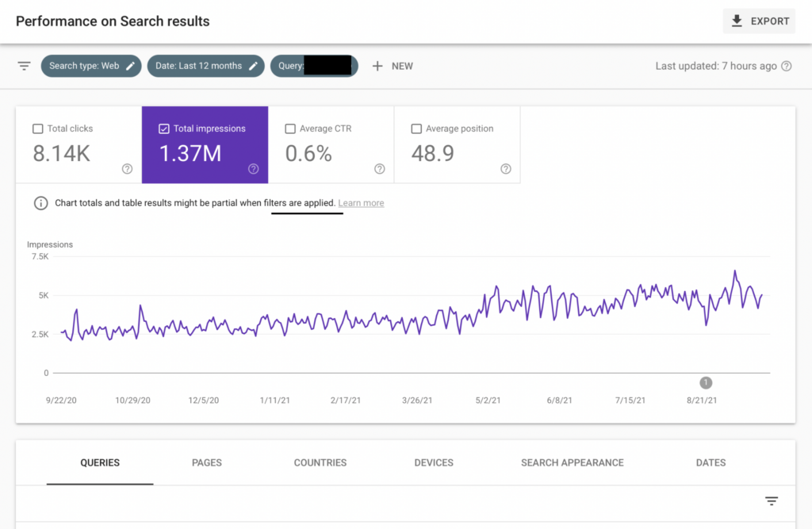This screenshot has height=529, width=812.
Task: Select the 0.6% average CTR value
Action: [x=308, y=153]
